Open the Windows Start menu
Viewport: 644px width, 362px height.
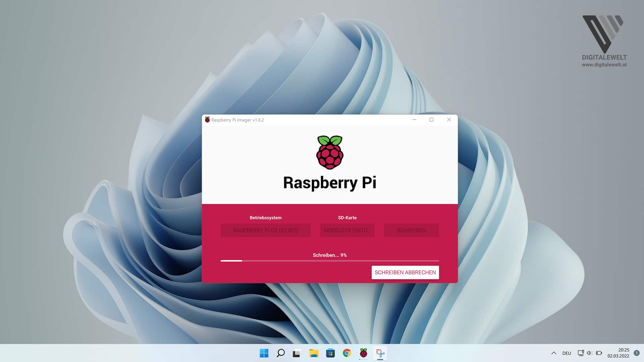[x=264, y=353]
